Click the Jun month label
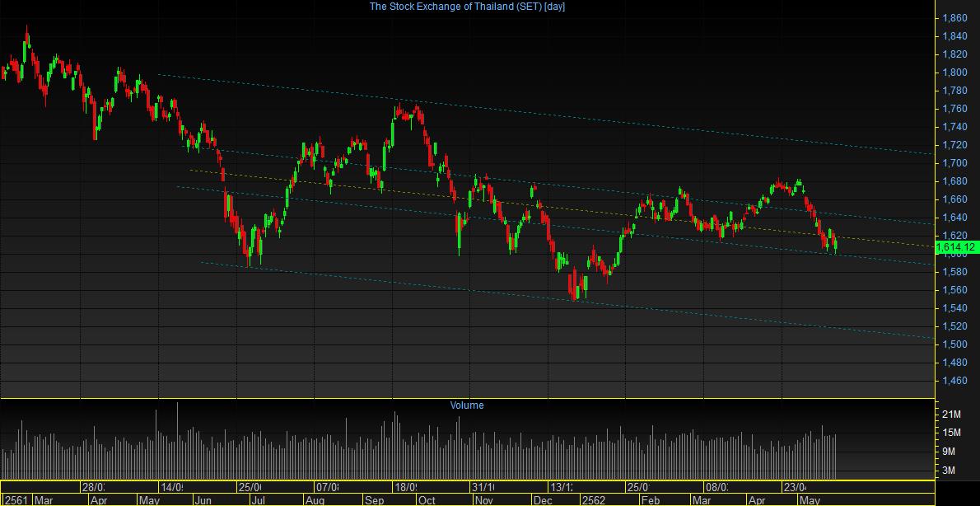 tap(203, 500)
